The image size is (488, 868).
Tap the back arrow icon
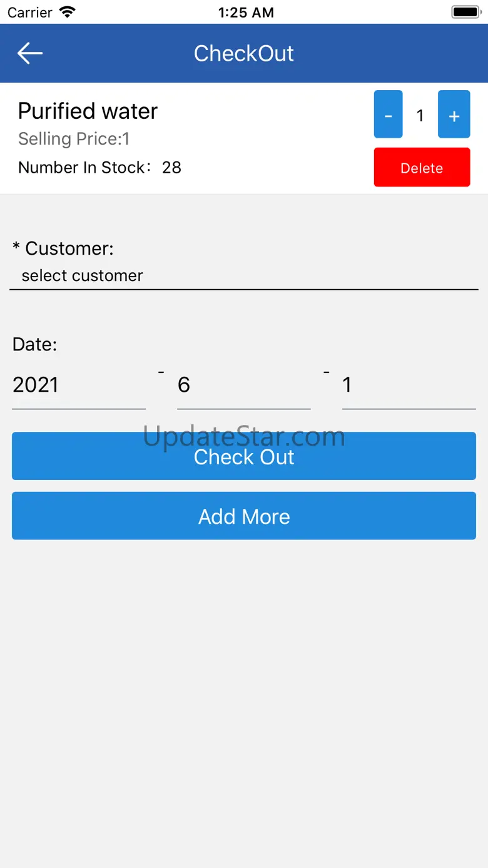29,53
